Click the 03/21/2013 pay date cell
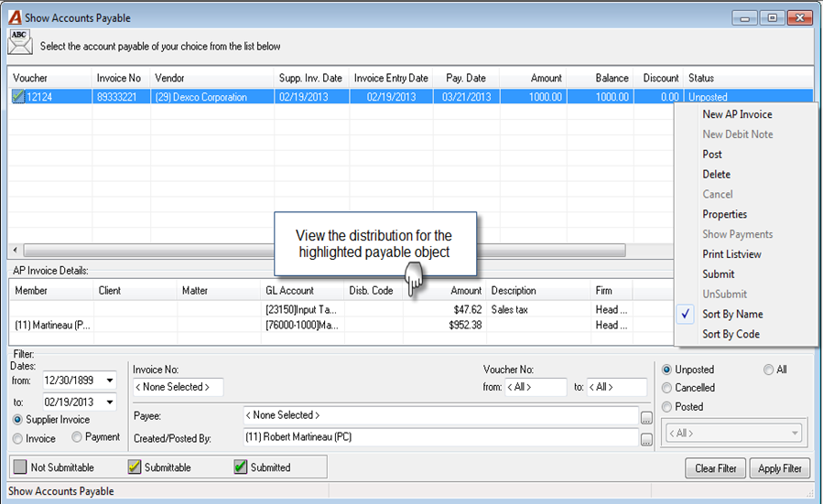This screenshot has width=823, height=504. click(466, 97)
